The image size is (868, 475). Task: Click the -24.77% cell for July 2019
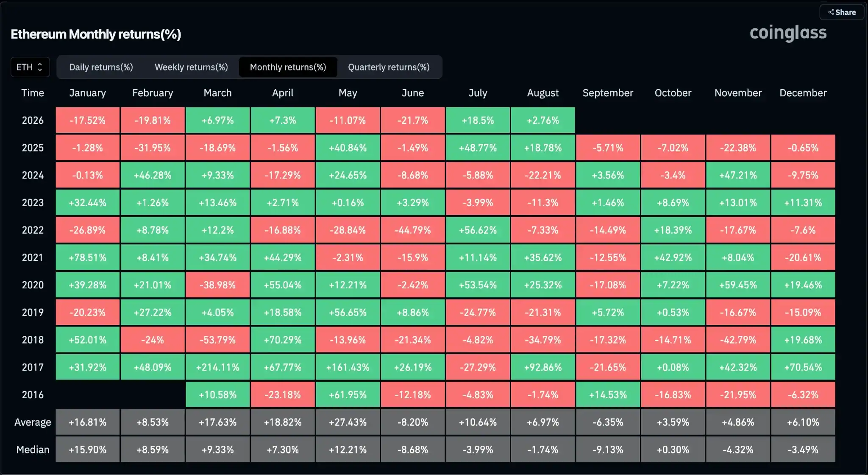pyautogui.click(x=478, y=313)
